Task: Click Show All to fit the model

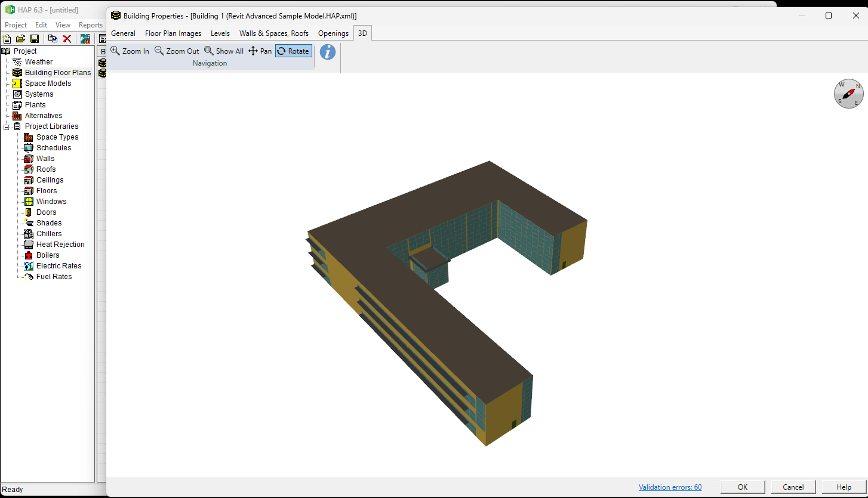Action: click(x=224, y=51)
